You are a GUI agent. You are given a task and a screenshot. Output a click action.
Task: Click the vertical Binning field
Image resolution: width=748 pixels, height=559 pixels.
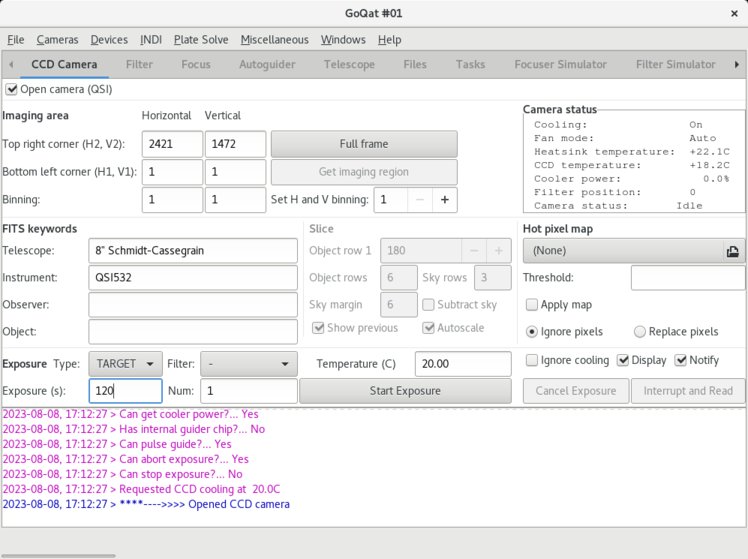pos(235,200)
